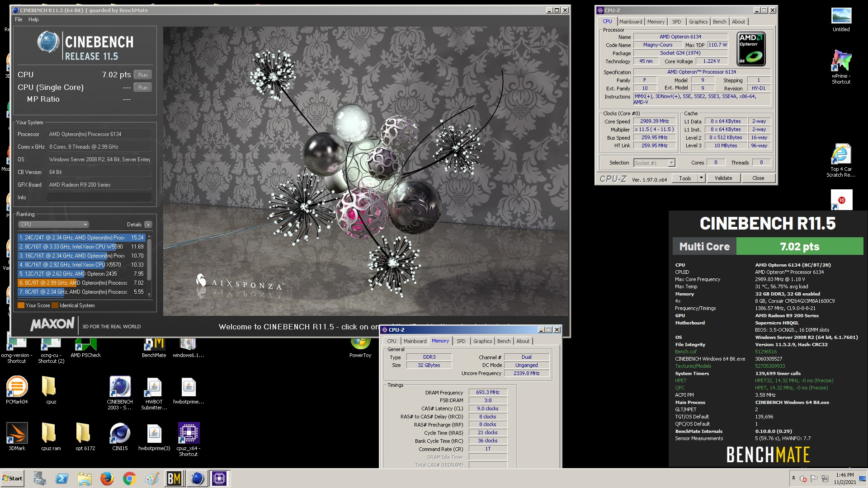Click the Start button
868x488 pixels.
click(12, 479)
